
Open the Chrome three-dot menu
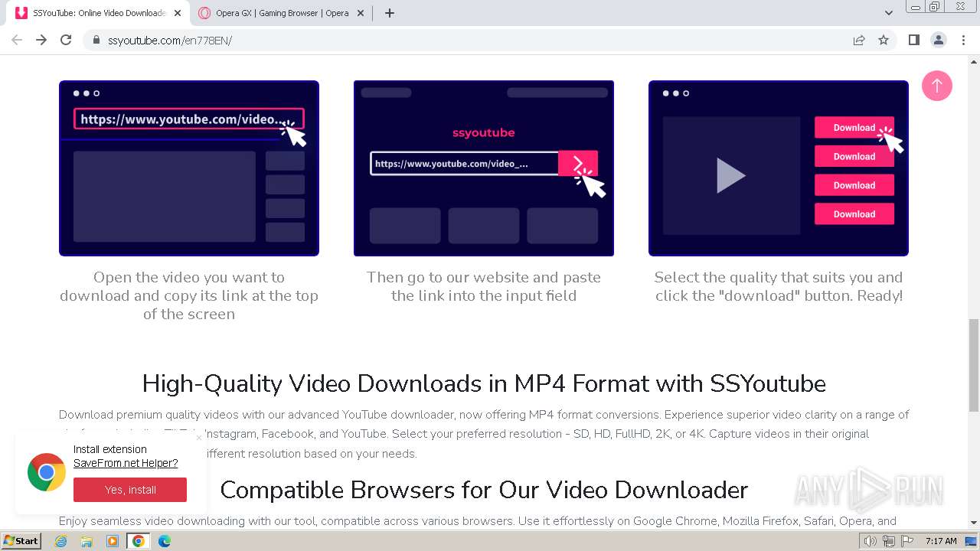(963, 40)
